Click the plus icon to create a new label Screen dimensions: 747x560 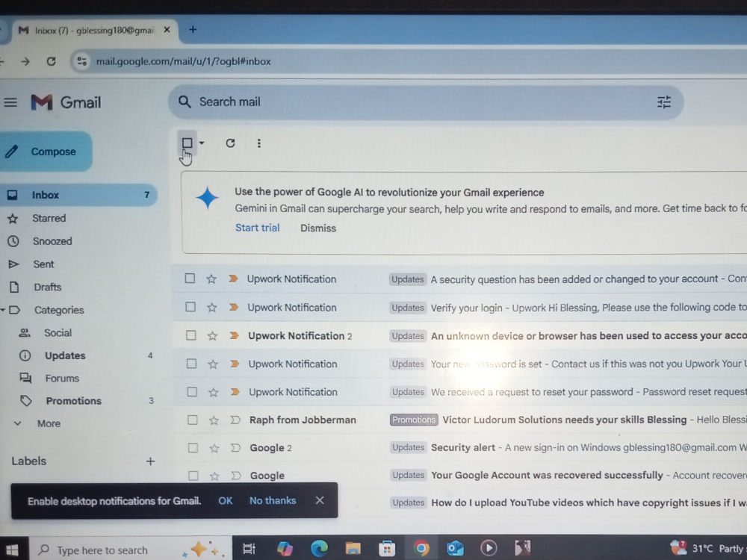(x=151, y=461)
